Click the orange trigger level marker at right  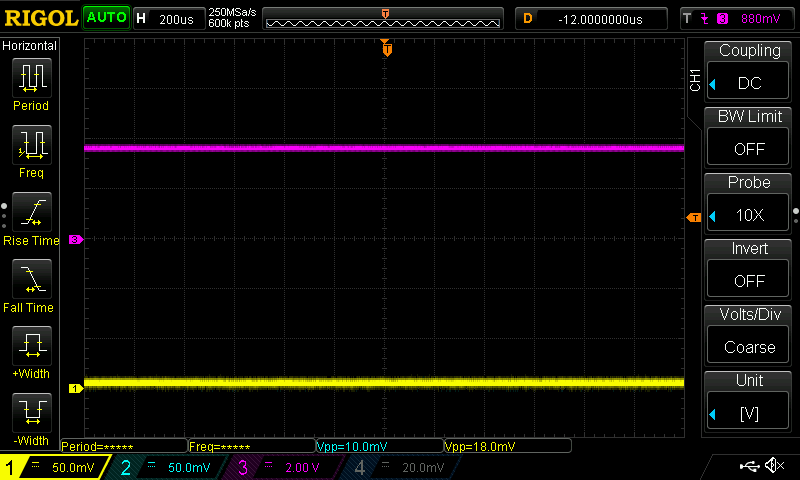[694, 218]
